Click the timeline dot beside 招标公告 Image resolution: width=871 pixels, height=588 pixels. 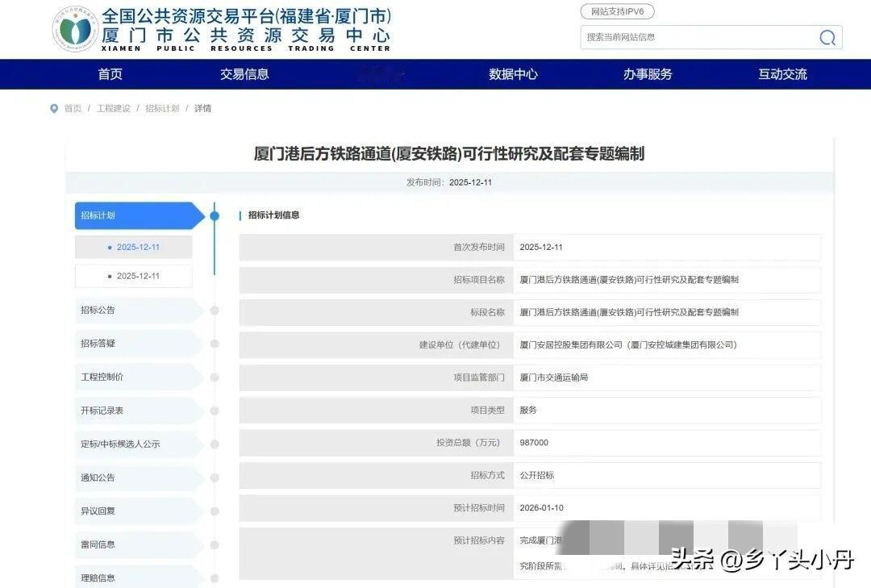[215, 311]
